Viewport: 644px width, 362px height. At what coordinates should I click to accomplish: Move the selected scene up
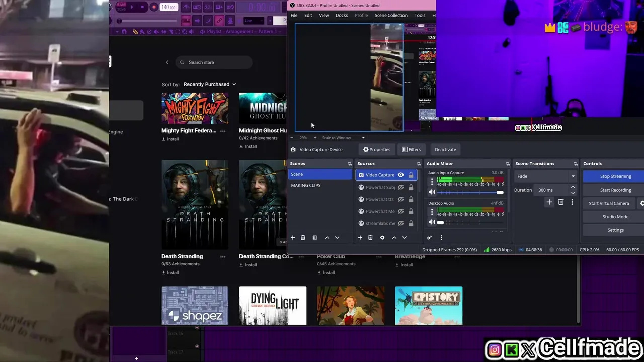[327, 238]
